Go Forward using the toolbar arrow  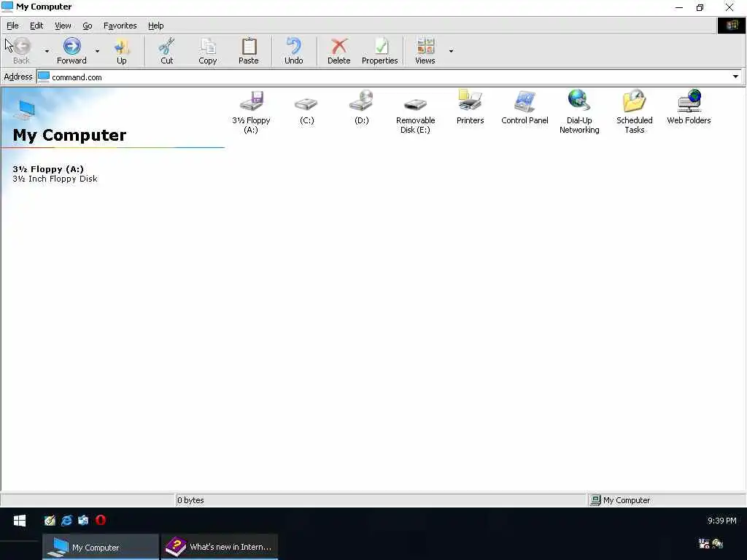tap(71, 50)
